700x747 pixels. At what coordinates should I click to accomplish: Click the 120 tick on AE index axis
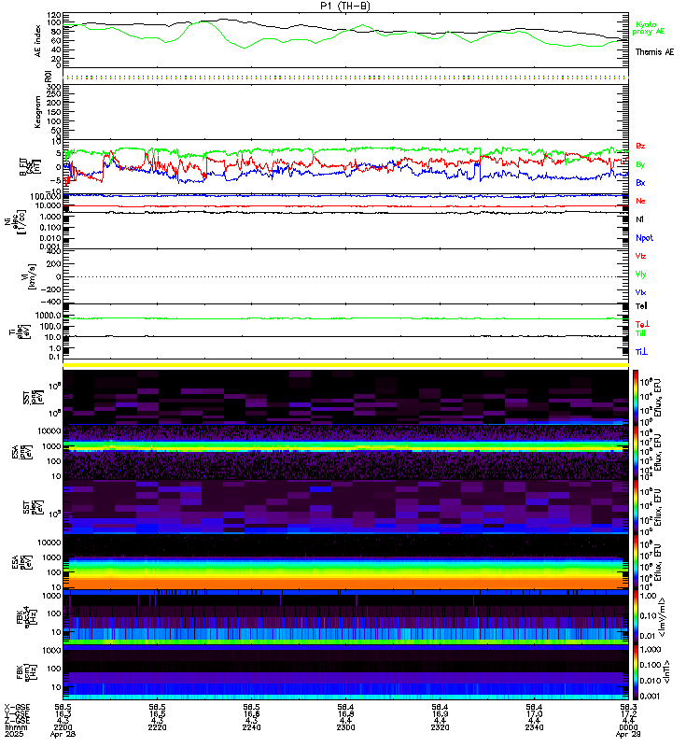point(54,15)
